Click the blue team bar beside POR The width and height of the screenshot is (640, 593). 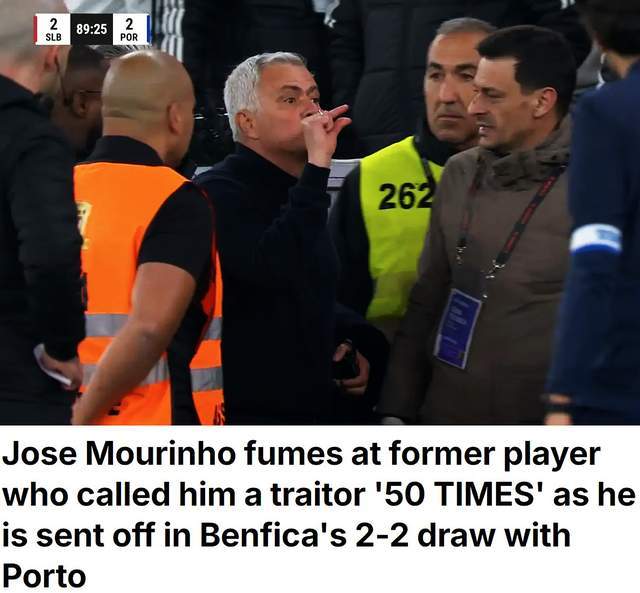[x=149, y=29]
